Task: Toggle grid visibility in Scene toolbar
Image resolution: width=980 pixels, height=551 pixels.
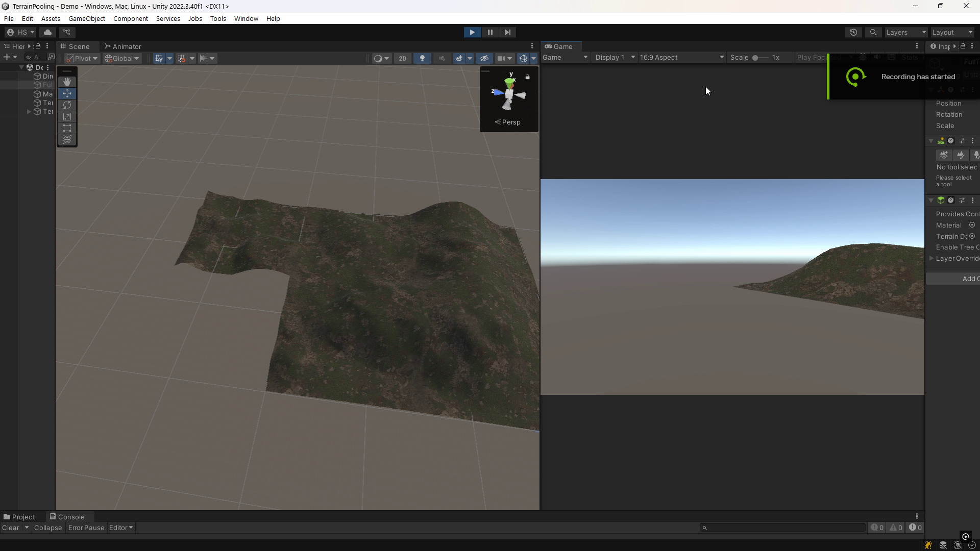Action: (x=159, y=58)
